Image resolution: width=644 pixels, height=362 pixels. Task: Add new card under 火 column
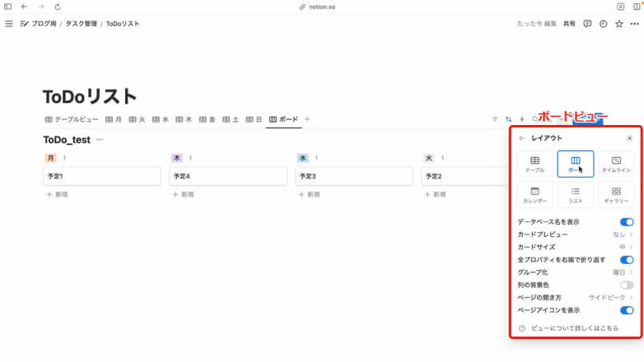pyautogui.click(x=436, y=194)
